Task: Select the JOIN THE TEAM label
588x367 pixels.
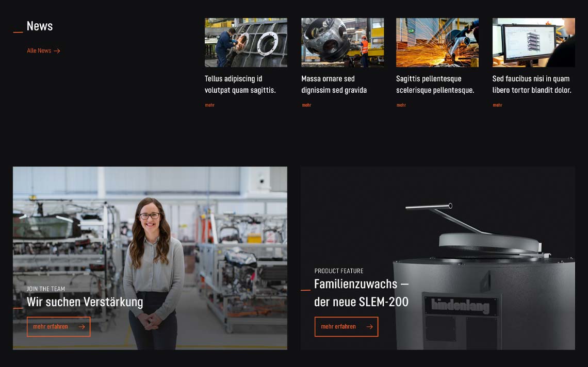Action: click(46, 289)
